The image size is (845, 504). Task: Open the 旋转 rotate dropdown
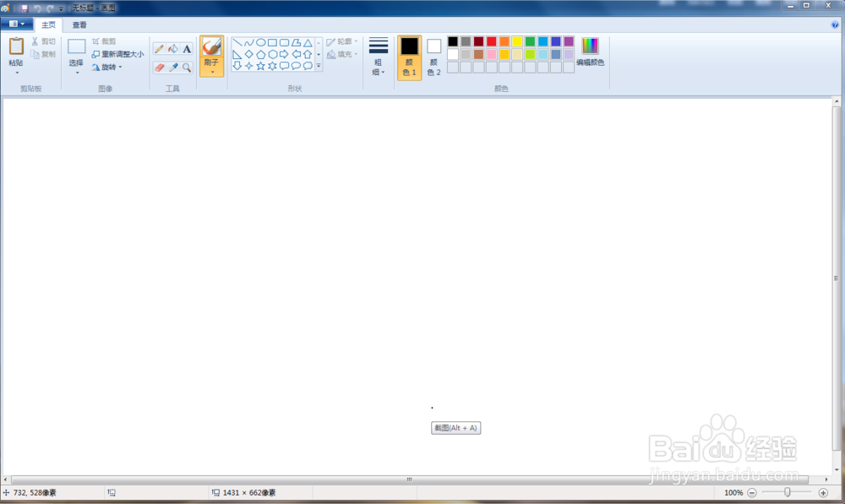click(x=107, y=68)
